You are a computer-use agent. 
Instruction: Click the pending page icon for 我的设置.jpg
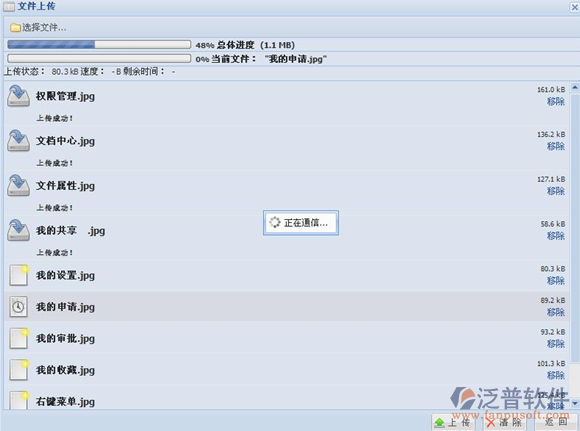19,275
